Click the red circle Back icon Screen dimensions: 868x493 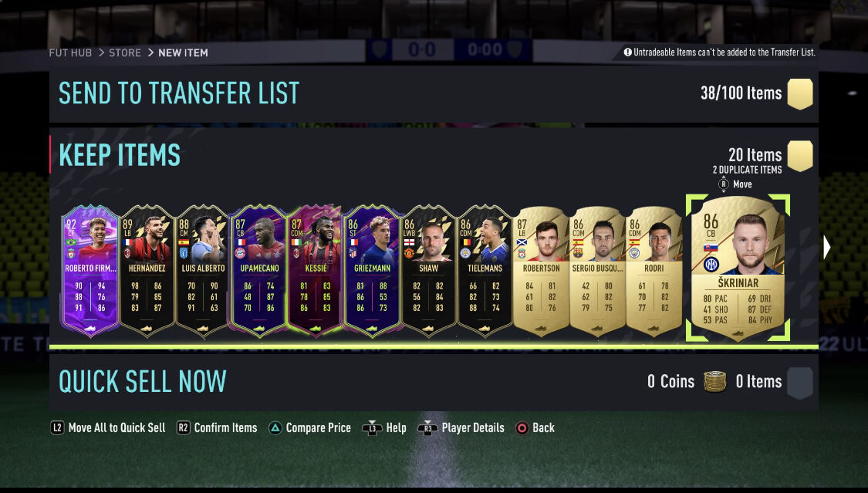[x=522, y=427]
